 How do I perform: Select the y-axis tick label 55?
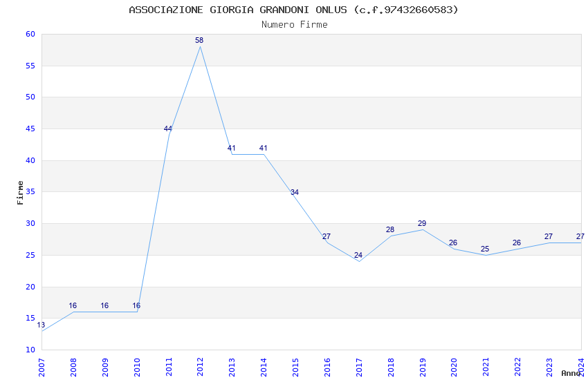tap(30, 66)
